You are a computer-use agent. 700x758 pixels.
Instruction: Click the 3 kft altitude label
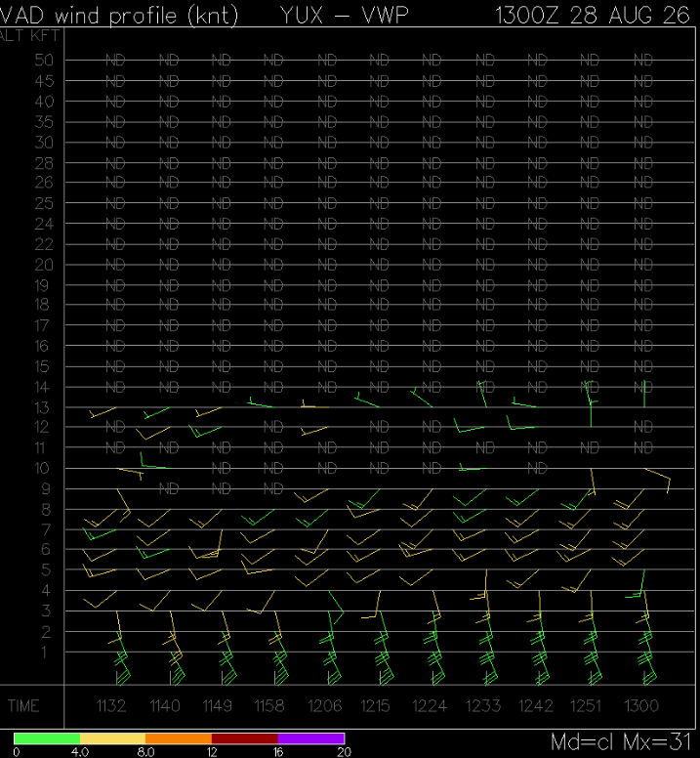46,611
